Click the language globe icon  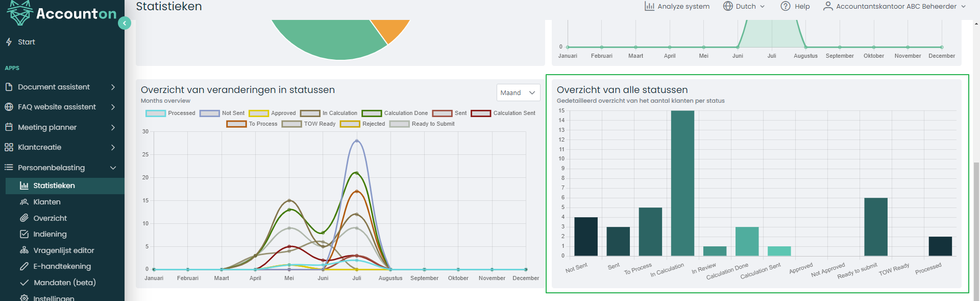(x=728, y=6)
